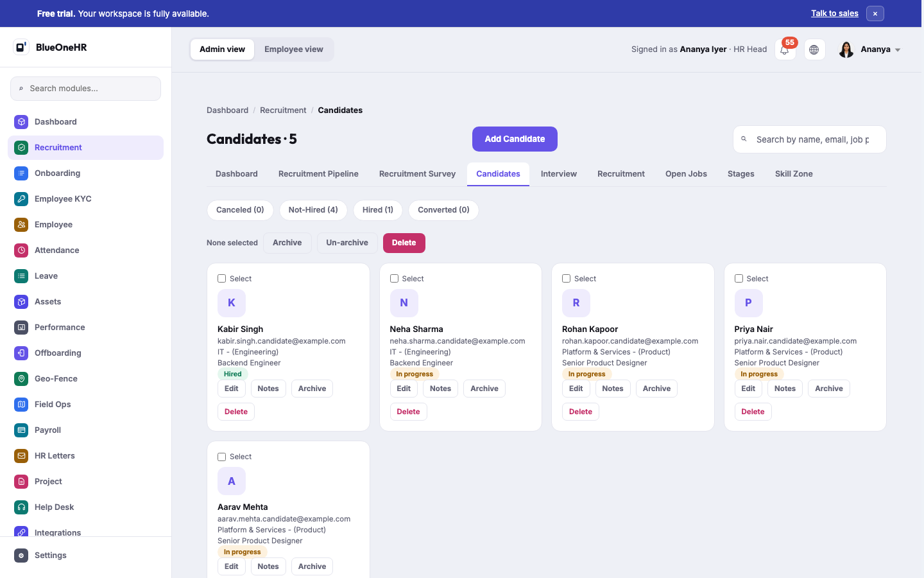Screen dimensions: 924x578
Task: Delete Kabir Singh's candidate card
Action: [x=236, y=412]
